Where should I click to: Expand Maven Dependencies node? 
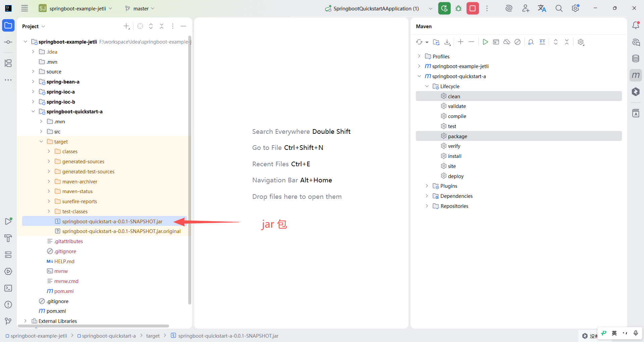(x=427, y=196)
